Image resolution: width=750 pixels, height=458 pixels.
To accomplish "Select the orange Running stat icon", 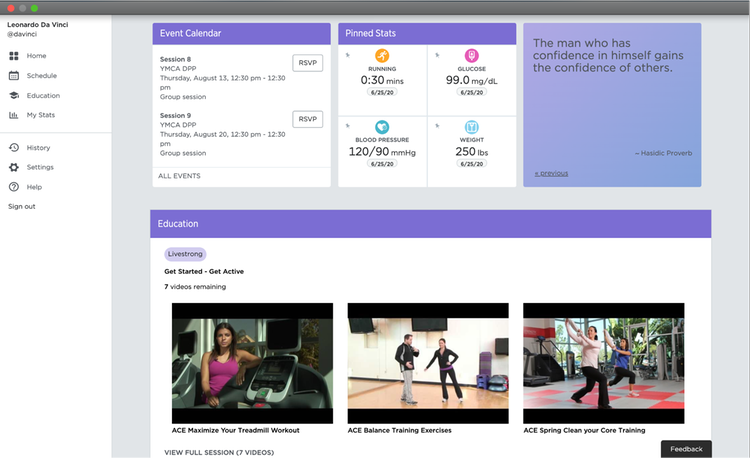I will [382, 56].
